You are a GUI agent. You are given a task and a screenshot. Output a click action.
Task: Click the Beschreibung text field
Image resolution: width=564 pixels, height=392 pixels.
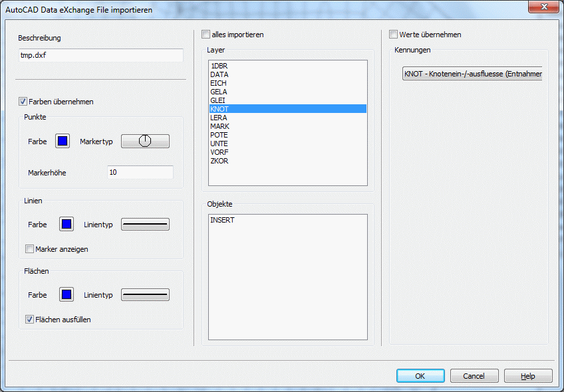pyautogui.click(x=100, y=56)
